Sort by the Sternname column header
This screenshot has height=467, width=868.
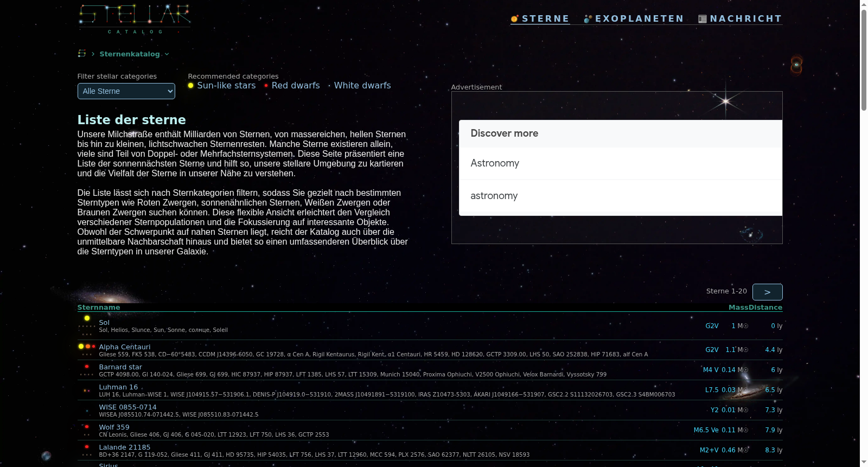pyautogui.click(x=99, y=308)
